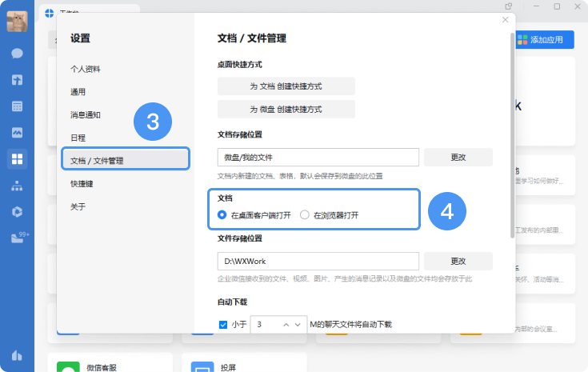This screenshot has width=588, height=372.
Task: Click the D:\WXWork file storage path field
Action: [x=318, y=262]
